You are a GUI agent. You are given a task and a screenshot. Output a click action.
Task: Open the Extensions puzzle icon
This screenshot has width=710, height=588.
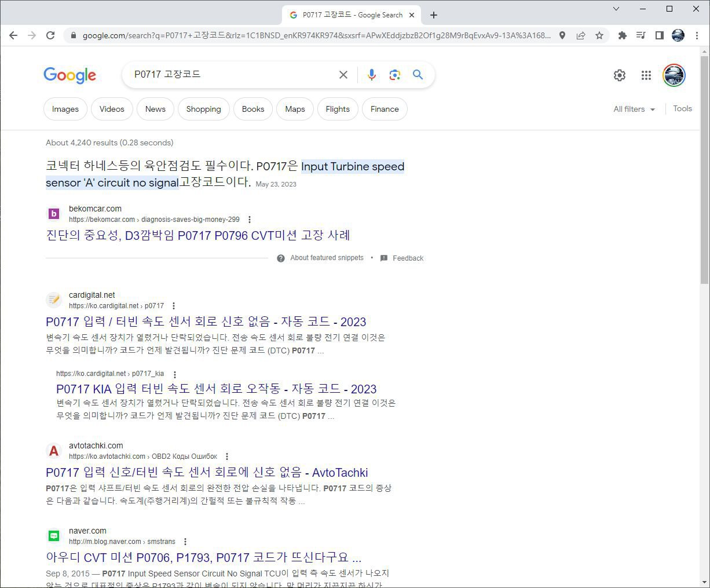coord(623,35)
